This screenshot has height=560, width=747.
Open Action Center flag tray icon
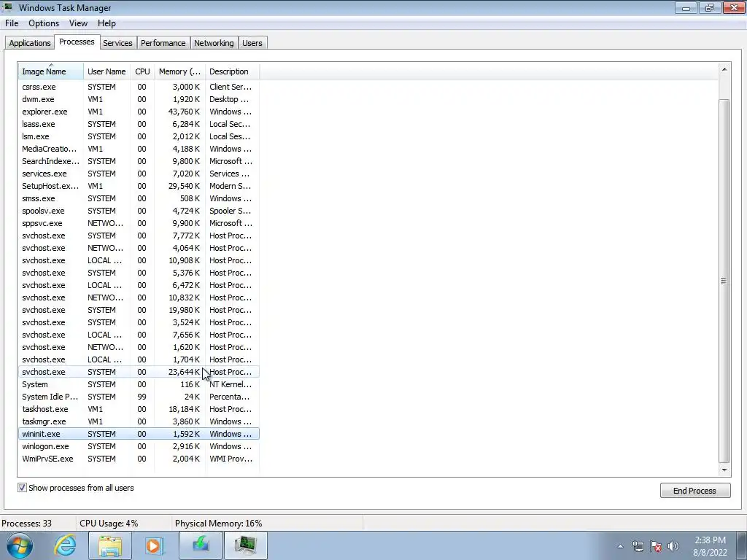656,546
